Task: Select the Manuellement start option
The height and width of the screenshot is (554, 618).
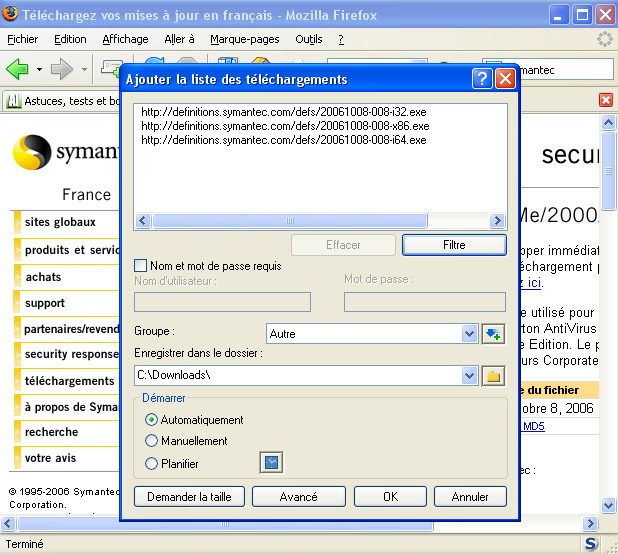Action: pyautogui.click(x=151, y=441)
